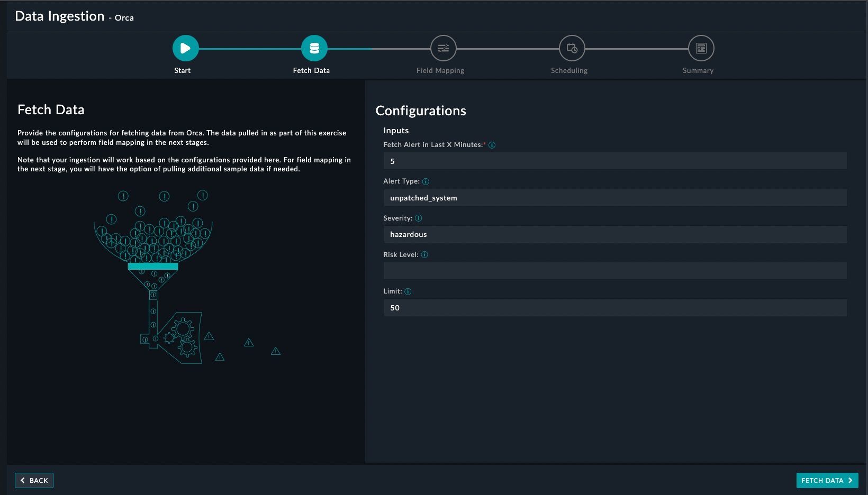Edit the Severity field showing hazardous

[x=615, y=234]
